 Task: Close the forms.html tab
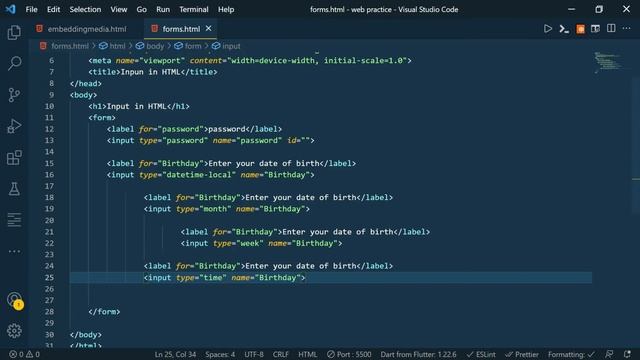click(x=209, y=28)
